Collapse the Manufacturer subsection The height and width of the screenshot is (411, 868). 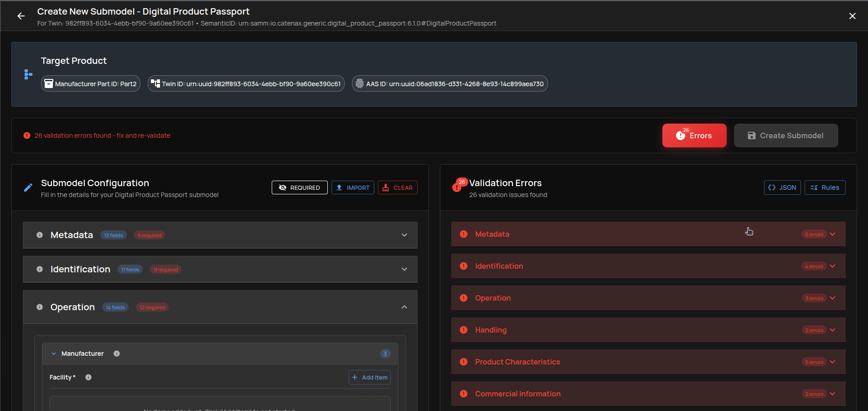tap(53, 353)
